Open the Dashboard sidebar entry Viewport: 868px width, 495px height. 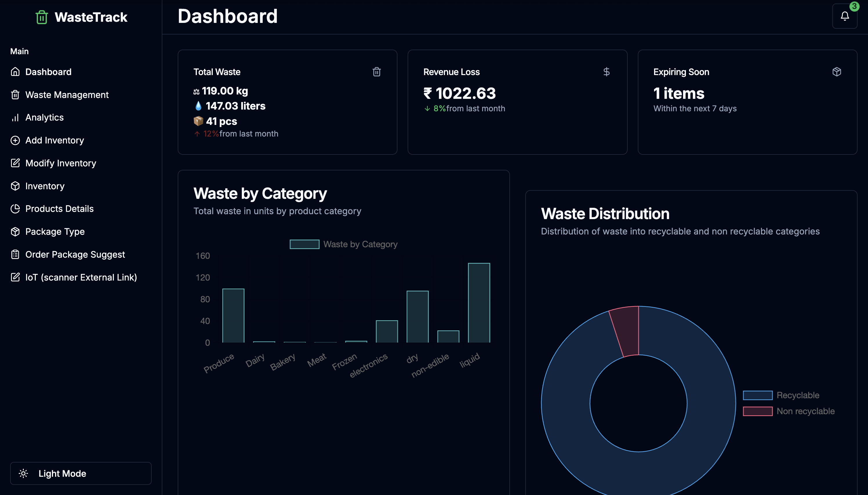click(48, 72)
